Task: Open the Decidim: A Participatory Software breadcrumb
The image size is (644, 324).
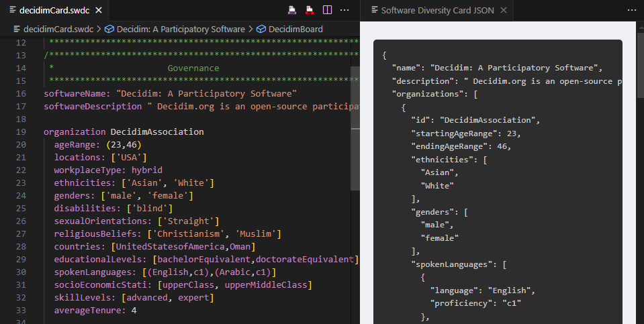Action: [x=181, y=29]
